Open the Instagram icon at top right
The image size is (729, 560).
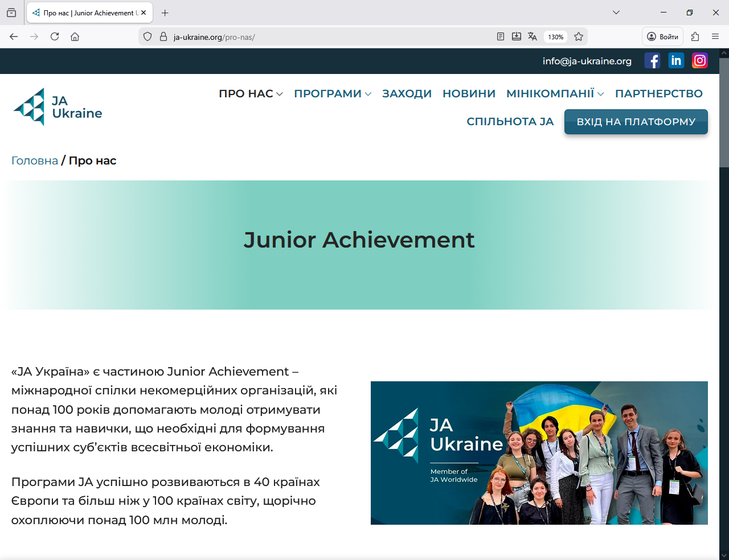[x=699, y=60]
